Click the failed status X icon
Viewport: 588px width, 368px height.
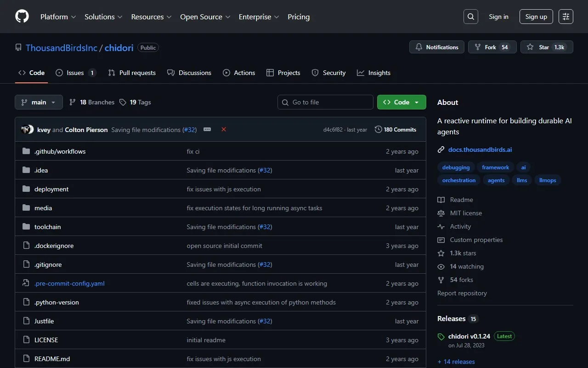coord(224,130)
